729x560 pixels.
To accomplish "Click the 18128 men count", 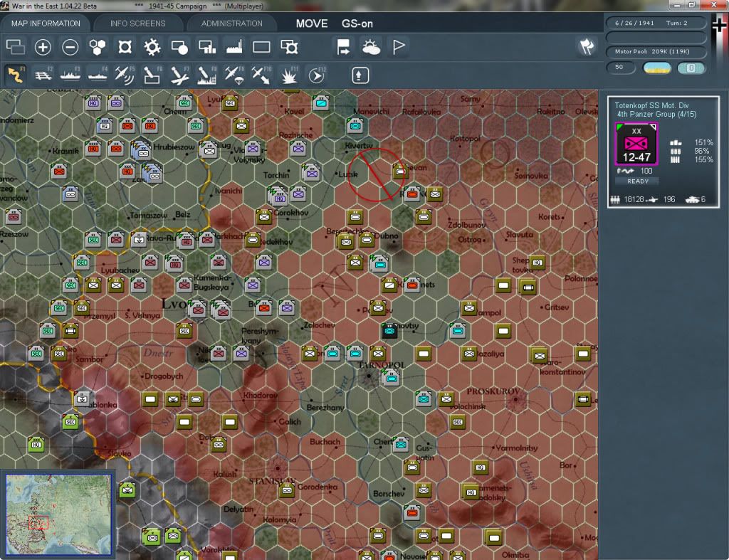I will [x=633, y=199].
